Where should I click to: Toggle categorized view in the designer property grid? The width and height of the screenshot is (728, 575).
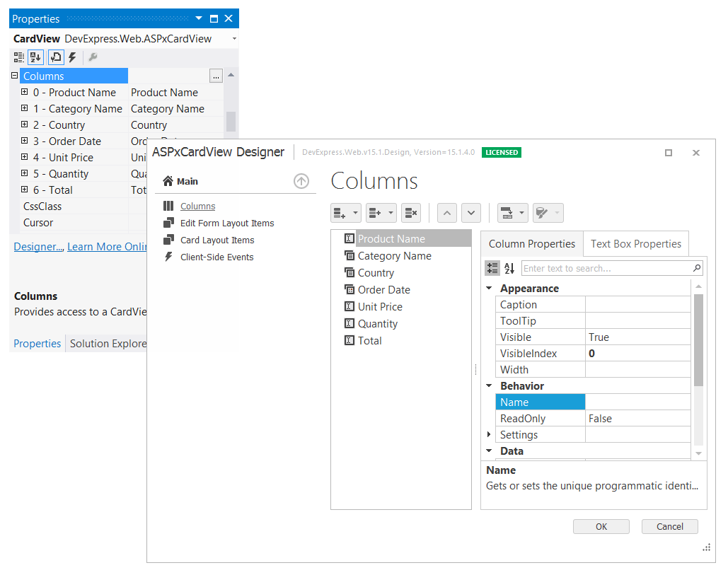point(492,268)
